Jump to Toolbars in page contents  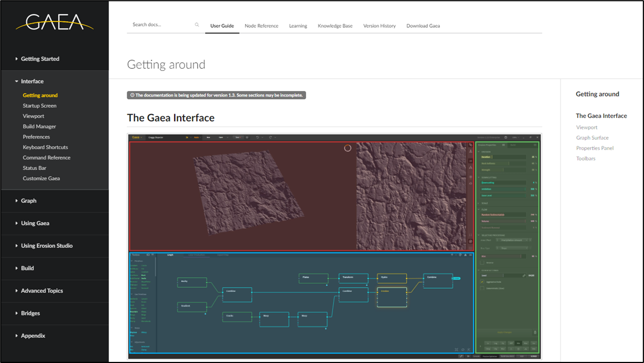pos(586,158)
